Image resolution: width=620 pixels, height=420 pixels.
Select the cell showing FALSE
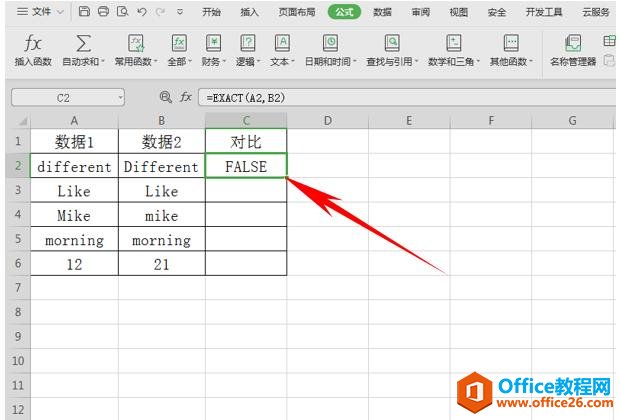pyautogui.click(x=246, y=166)
